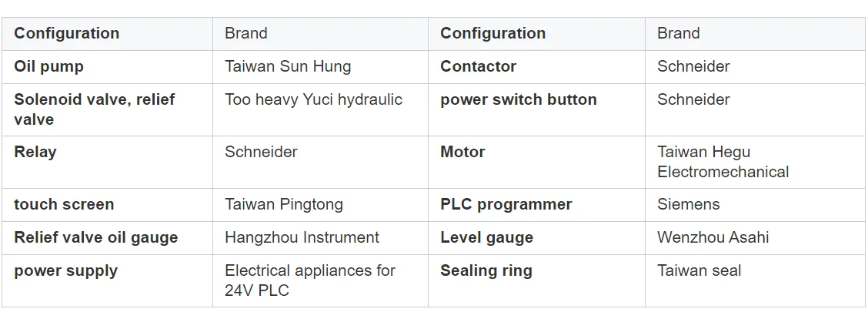
Task: Select the "Level gauge" cell
Action: [x=486, y=238]
